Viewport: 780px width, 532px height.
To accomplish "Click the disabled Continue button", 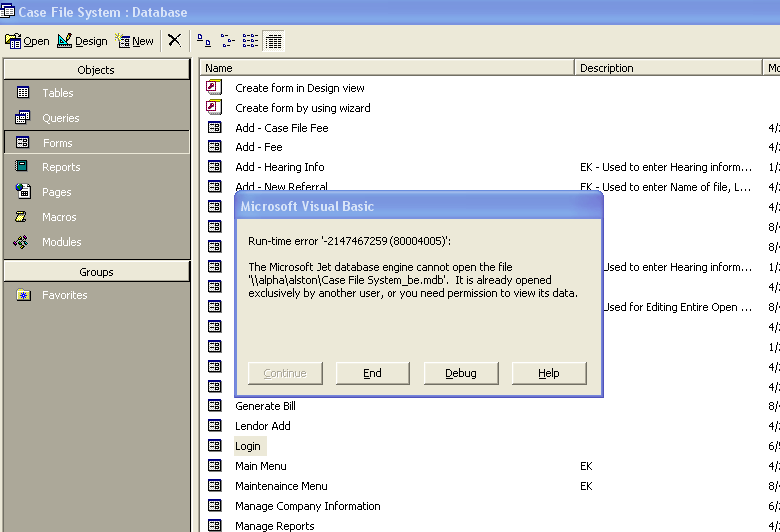I will point(285,373).
